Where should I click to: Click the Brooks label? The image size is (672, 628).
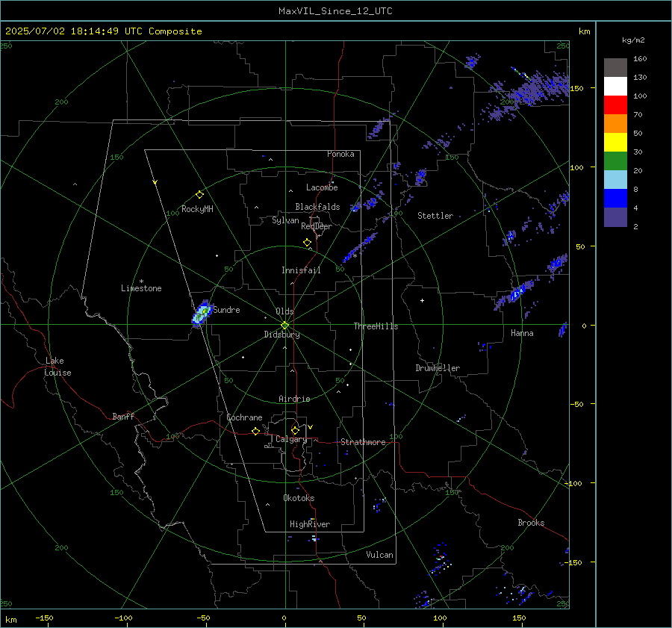(531, 523)
